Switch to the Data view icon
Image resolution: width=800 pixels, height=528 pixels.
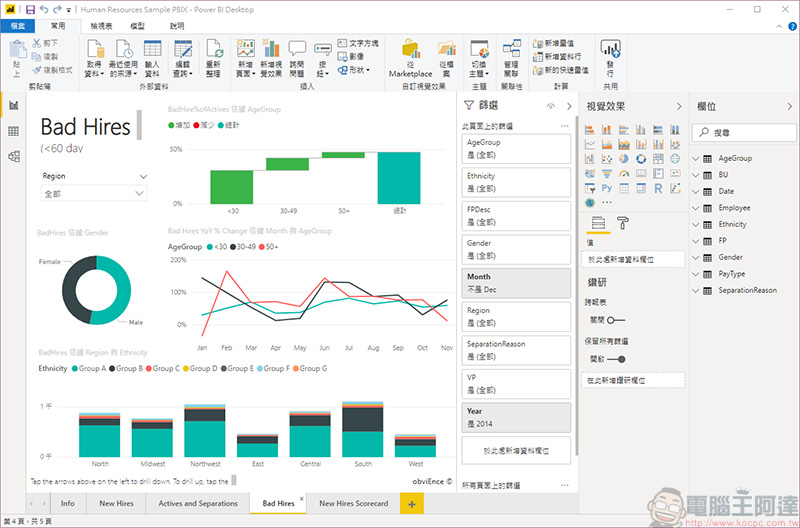14,131
